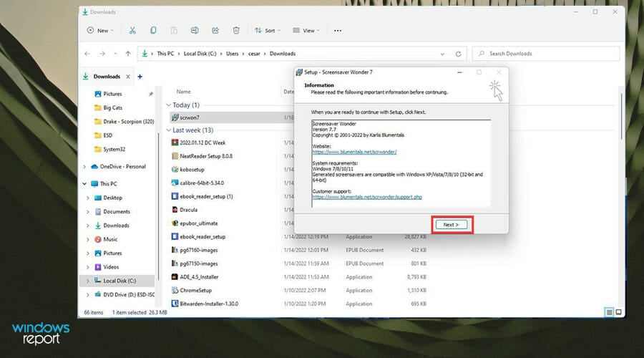Viewport: 644px width, 358px height.
Task: Click the Search Downloads field
Action: point(544,54)
